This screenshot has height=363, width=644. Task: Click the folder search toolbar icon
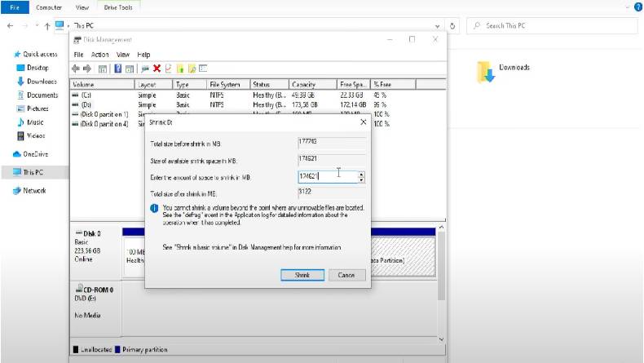click(x=192, y=69)
